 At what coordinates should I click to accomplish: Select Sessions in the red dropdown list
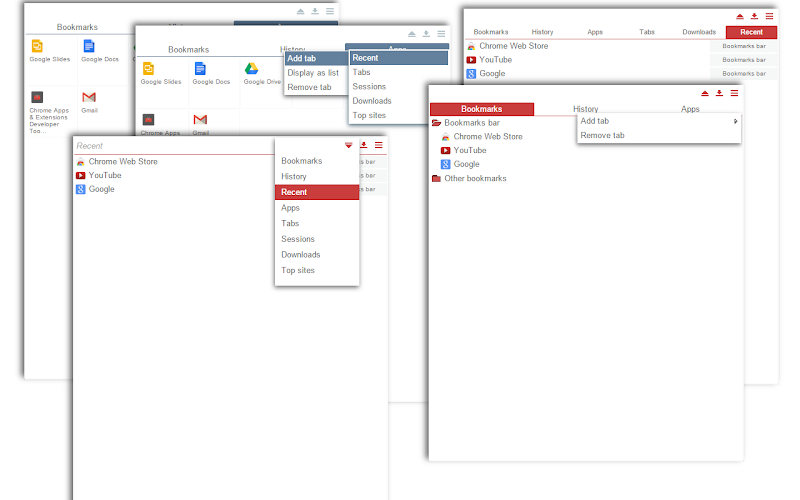point(317,239)
